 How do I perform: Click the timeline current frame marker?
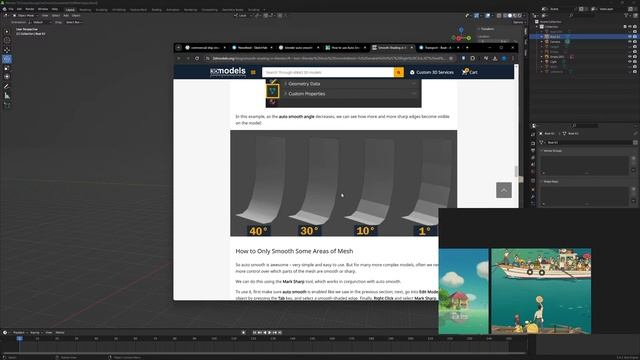[19, 338]
